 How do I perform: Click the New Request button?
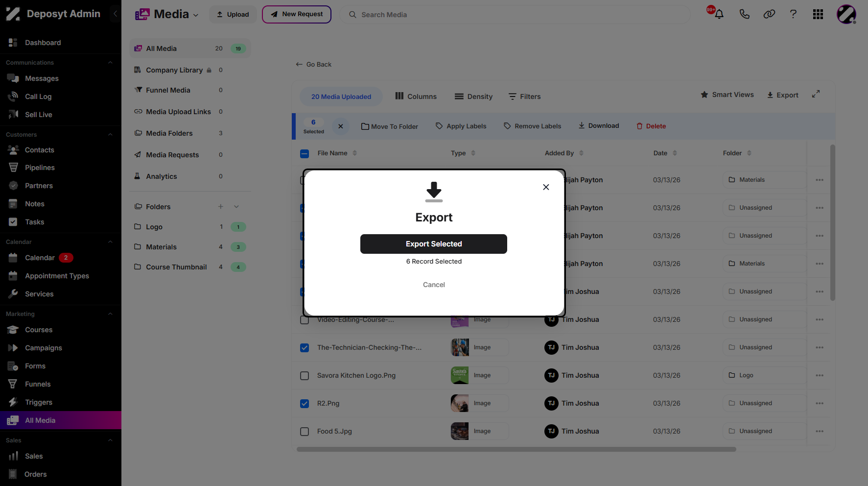[x=297, y=14]
